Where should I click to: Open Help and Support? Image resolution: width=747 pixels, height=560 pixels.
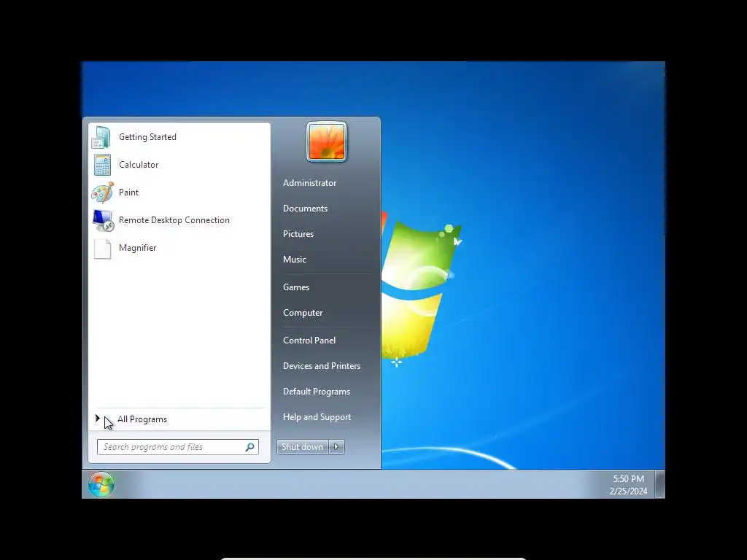point(317,417)
